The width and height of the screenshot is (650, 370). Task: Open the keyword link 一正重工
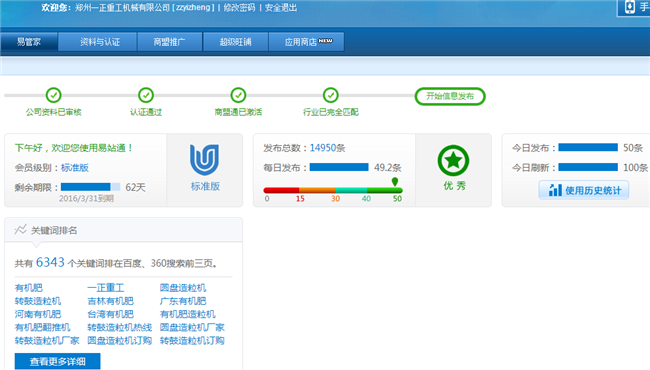pyautogui.click(x=106, y=288)
